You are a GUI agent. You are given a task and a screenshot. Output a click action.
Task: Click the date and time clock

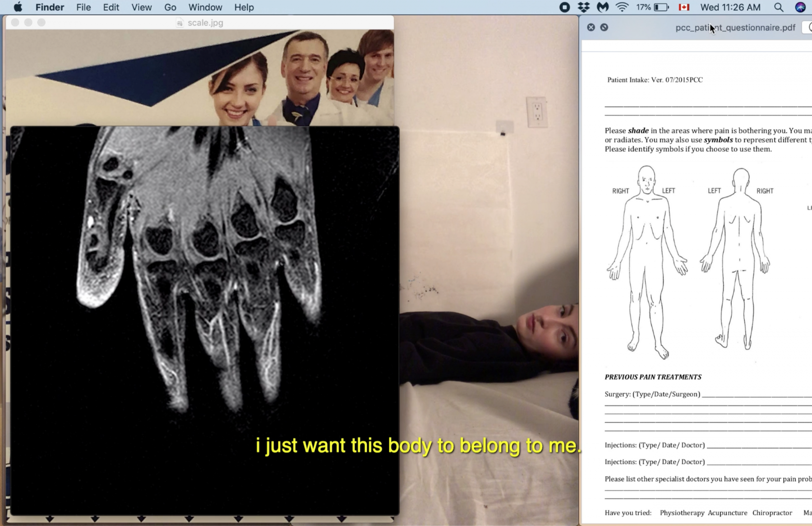[x=730, y=7]
